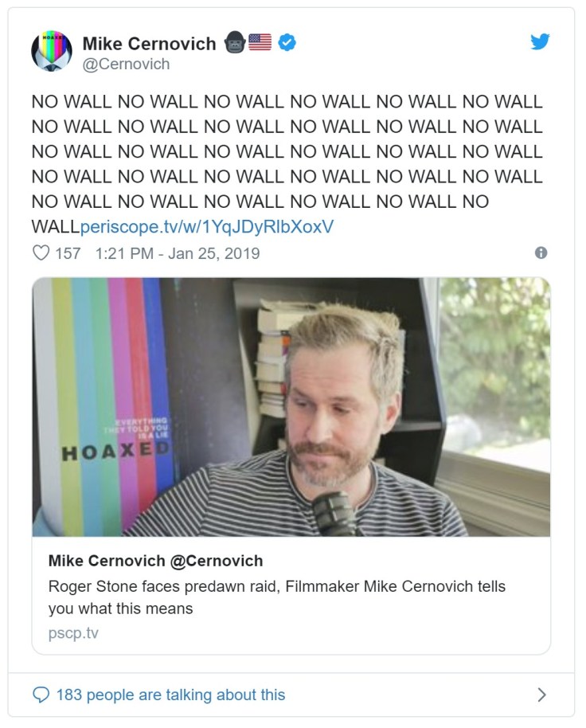Open the tweet info icon
This screenshot has width=586, height=728.
pos(541,252)
